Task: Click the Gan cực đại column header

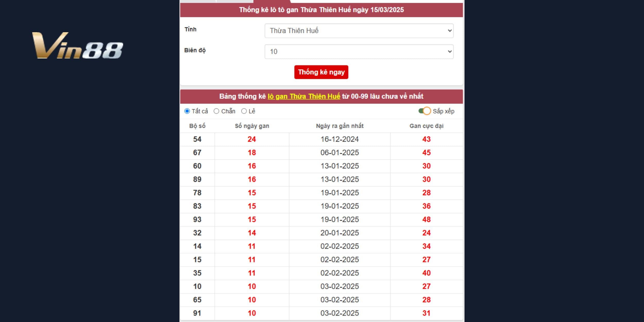Action: [x=427, y=126]
